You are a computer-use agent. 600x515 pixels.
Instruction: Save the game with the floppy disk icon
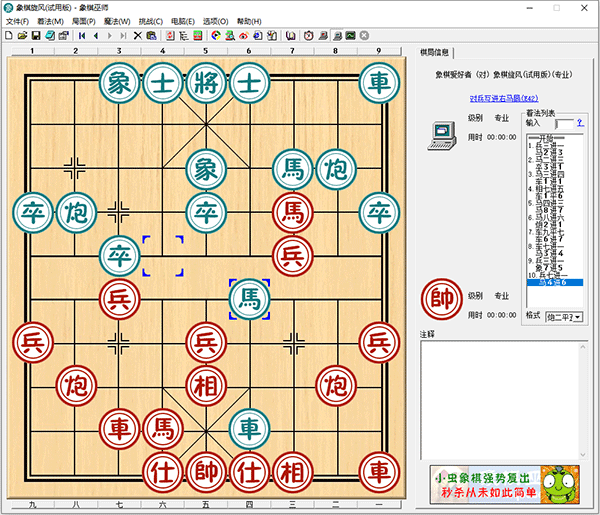click(35, 35)
